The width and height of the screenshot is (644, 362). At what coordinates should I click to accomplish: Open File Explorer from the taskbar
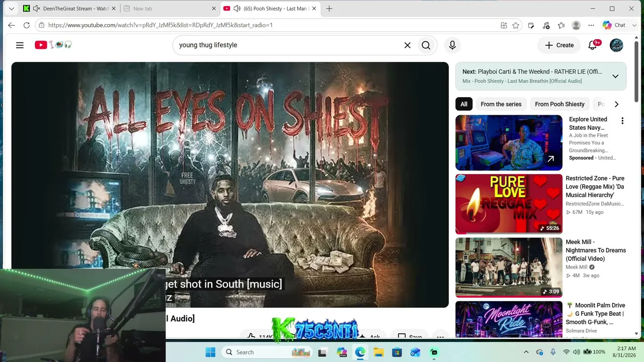pos(378,352)
